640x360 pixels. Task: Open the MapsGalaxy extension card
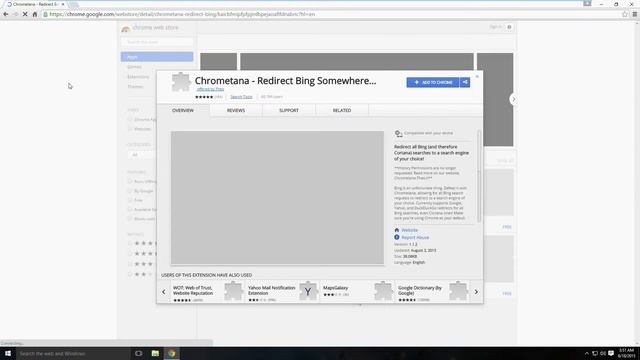(x=358, y=292)
